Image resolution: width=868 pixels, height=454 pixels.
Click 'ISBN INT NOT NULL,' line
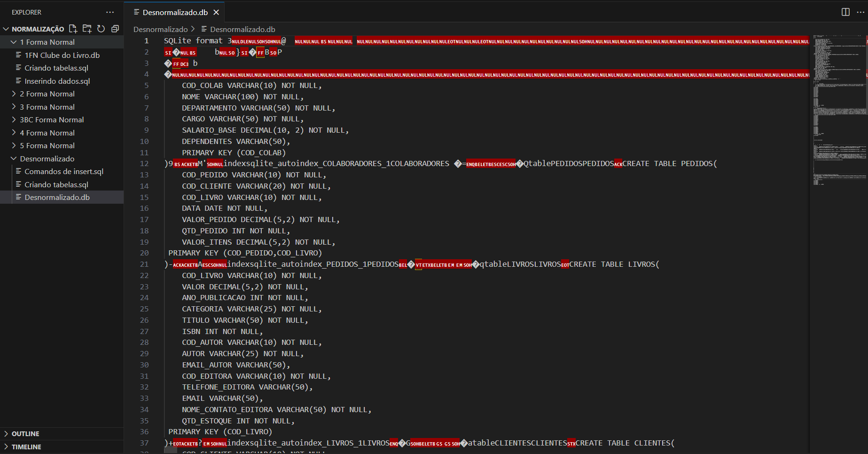222,332
